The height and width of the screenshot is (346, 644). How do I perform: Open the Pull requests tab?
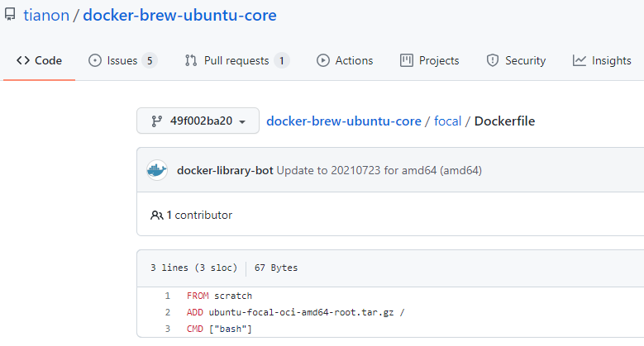click(237, 61)
